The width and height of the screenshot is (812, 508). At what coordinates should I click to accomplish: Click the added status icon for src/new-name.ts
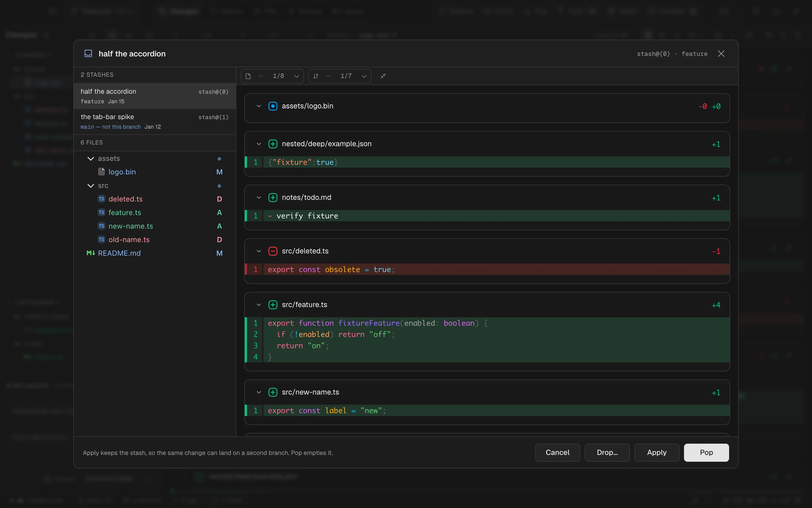pos(273,392)
